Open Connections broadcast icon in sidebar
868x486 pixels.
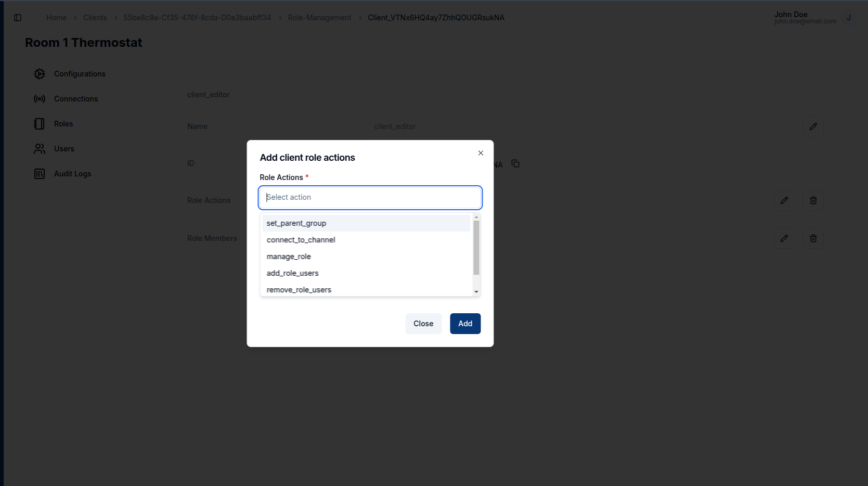pos(40,99)
